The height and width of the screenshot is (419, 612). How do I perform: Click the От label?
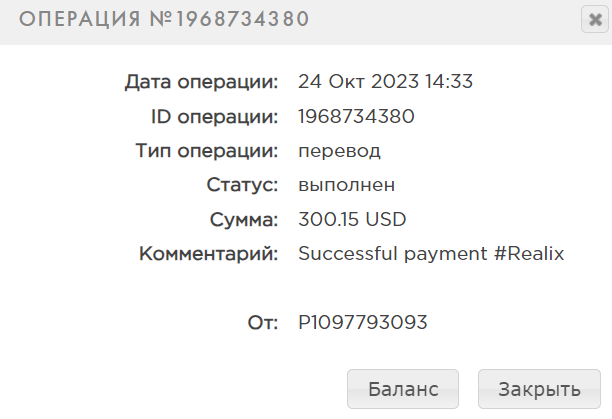[262, 323]
